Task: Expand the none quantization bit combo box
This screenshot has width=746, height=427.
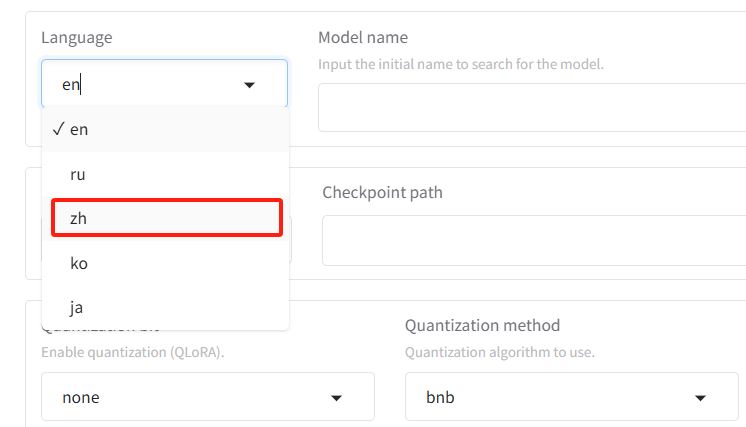Action: [208, 397]
